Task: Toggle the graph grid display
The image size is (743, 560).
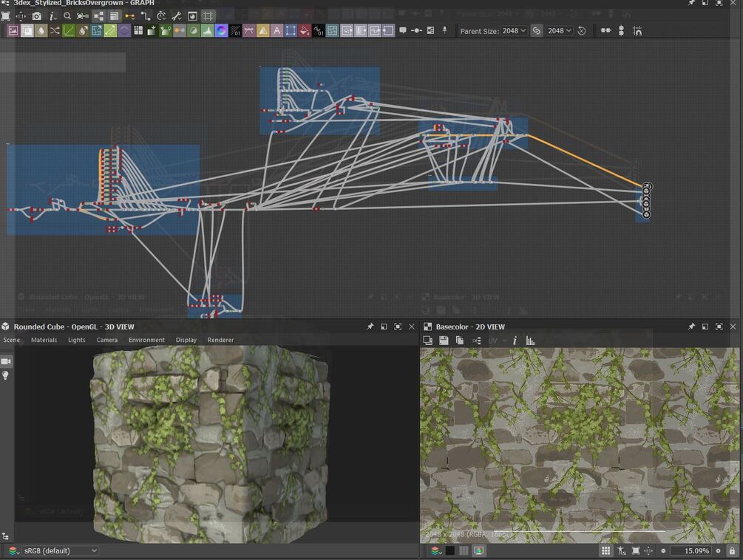Action: pyautogui.click(x=208, y=16)
